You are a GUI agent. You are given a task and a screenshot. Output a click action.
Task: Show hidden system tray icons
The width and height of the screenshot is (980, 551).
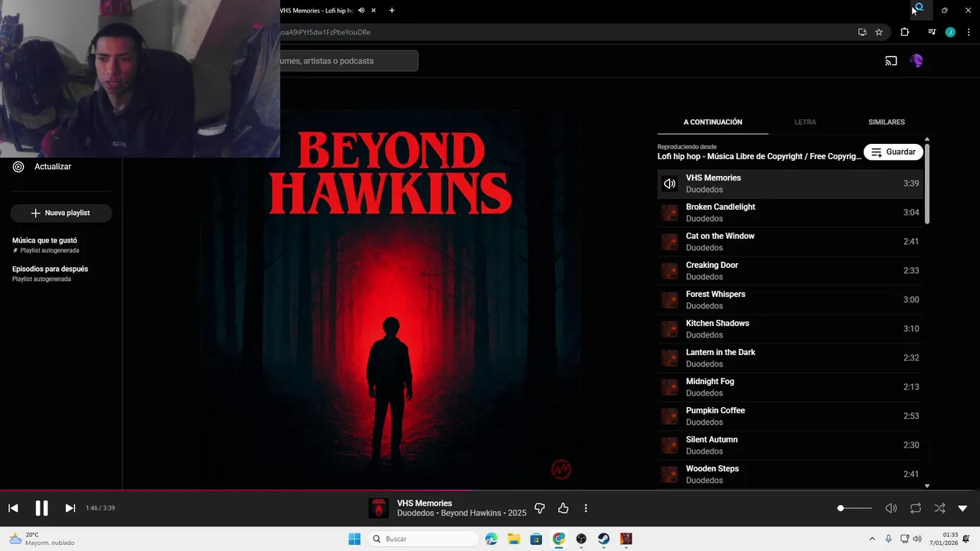pyautogui.click(x=872, y=539)
